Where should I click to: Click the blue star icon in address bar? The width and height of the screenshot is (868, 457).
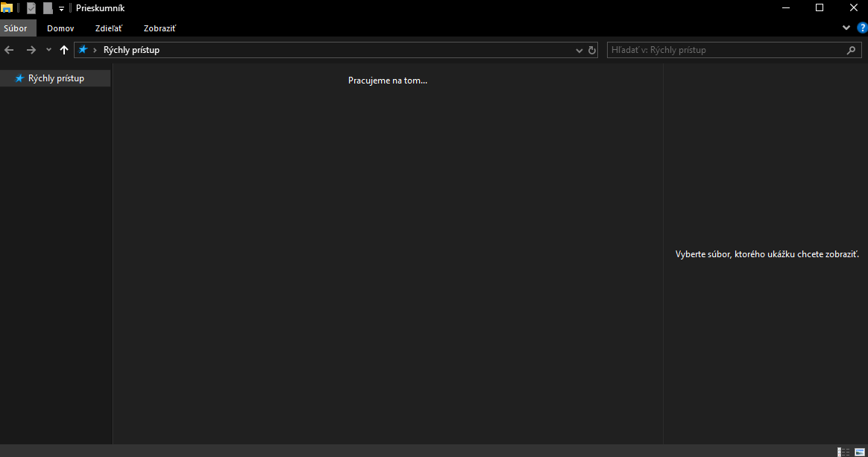[83, 50]
